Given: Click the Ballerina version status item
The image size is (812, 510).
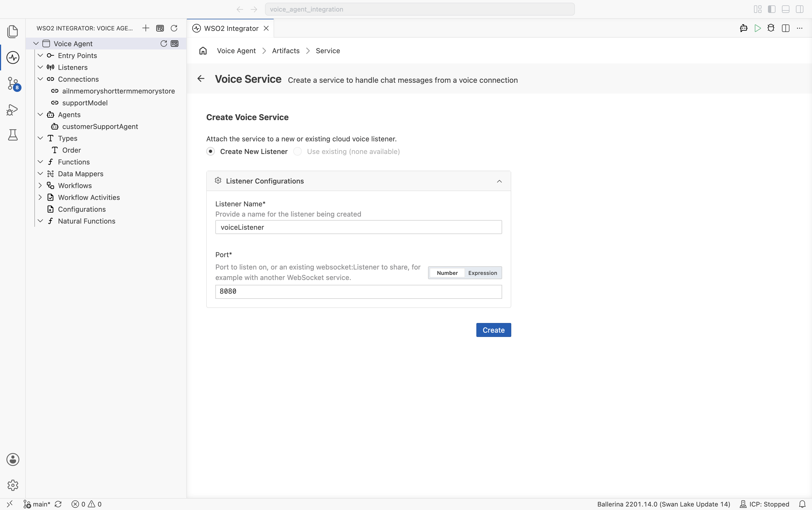Looking at the screenshot, I should [663, 504].
